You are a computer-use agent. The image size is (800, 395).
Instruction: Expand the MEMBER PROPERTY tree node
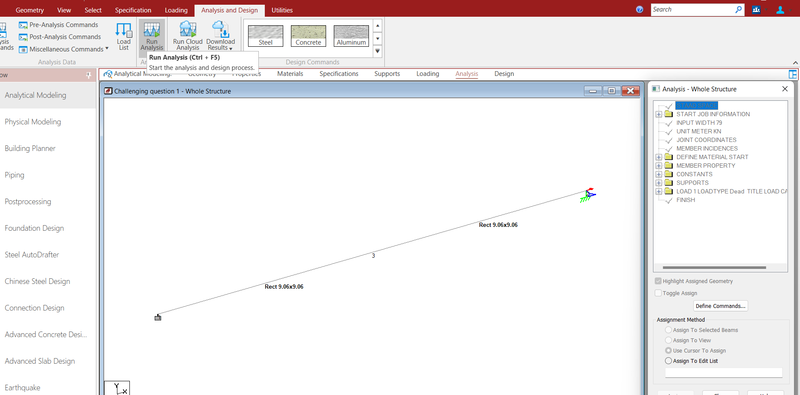click(x=659, y=166)
